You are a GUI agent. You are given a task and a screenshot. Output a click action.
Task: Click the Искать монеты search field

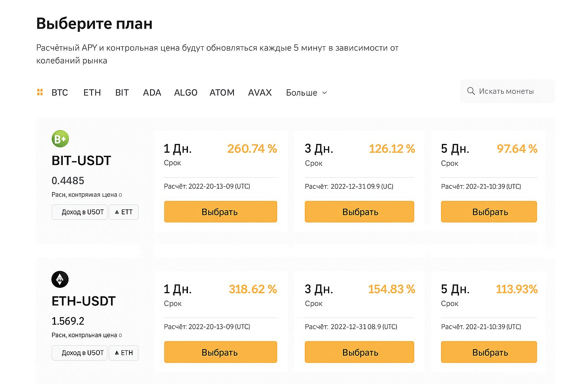pos(507,91)
